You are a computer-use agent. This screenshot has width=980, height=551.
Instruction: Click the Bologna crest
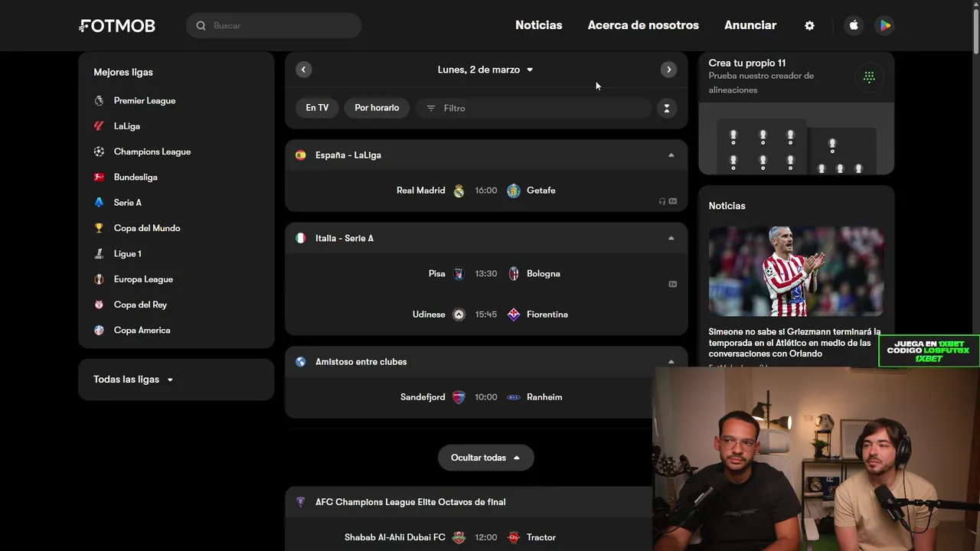click(x=514, y=273)
